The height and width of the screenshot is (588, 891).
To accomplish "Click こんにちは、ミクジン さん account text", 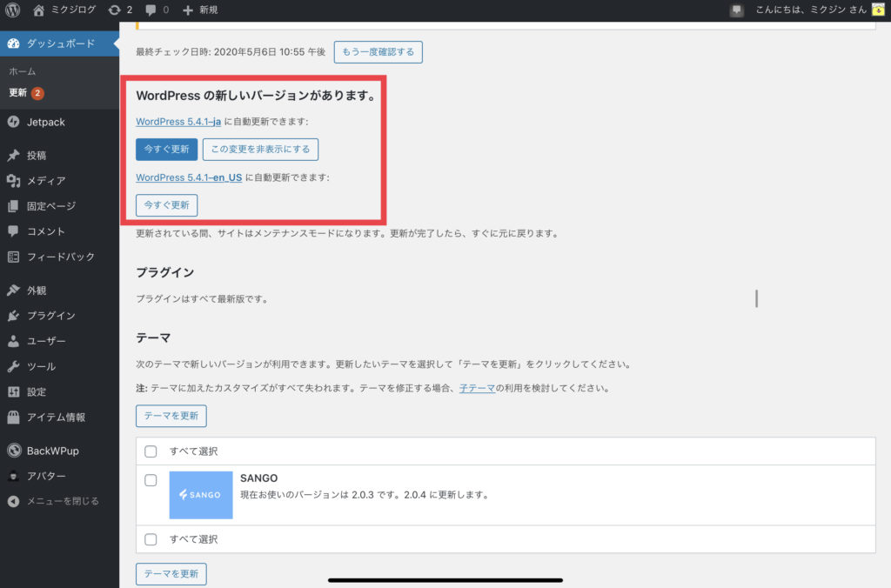I will tap(810, 10).
